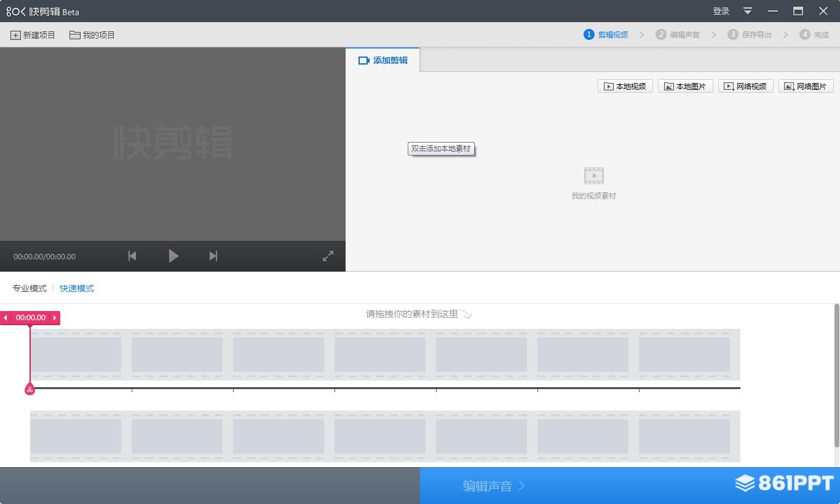Go to step 4 完成
The width and height of the screenshot is (840, 504).
click(814, 34)
